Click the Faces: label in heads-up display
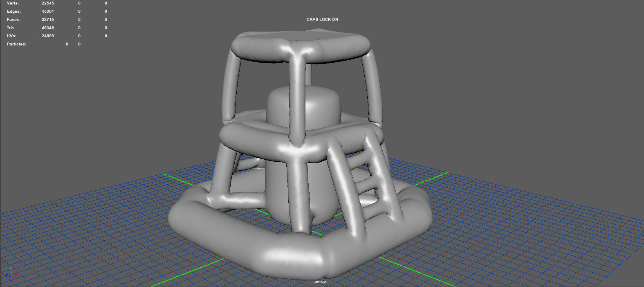The height and width of the screenshot is (287, 644). [13, 20]
